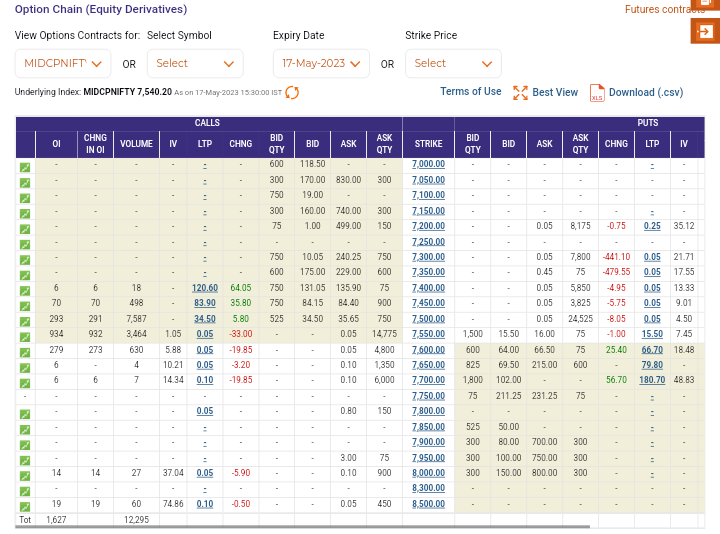This screenshot has width=720, height=534.
Task: Click the PUTS section header
Action: tap(647, 123)
